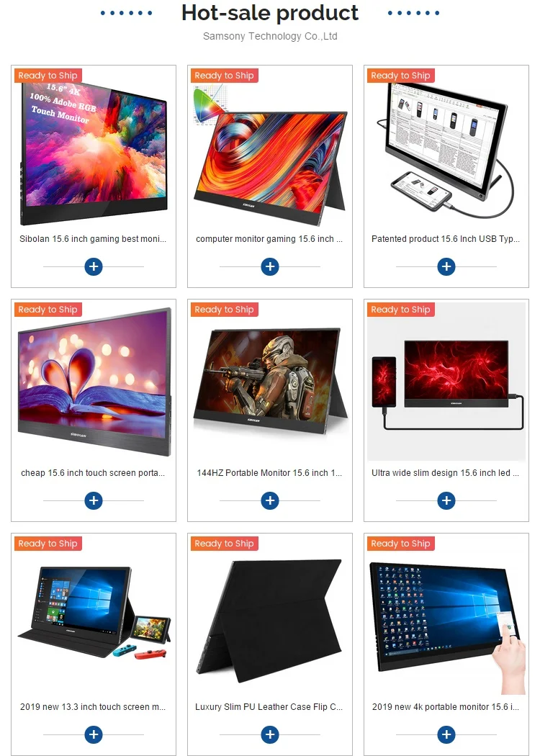
Task: Select the heart-shaped book monitor image
Action: 94,382
